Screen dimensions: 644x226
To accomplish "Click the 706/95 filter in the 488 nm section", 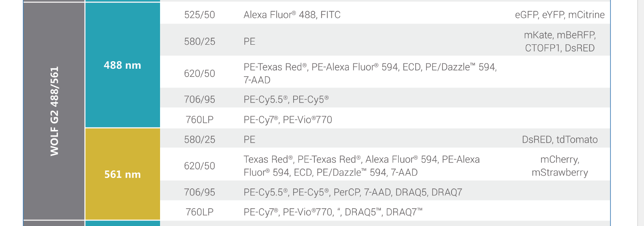I will click(x=199, y=100).
